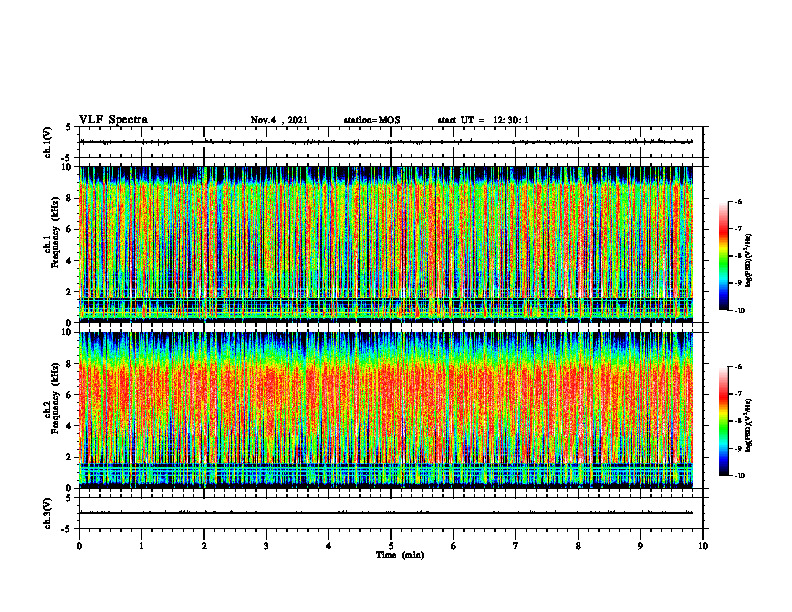
Task: Select the date label "Nov.4 , 2021"
Action: pos(279,120)
